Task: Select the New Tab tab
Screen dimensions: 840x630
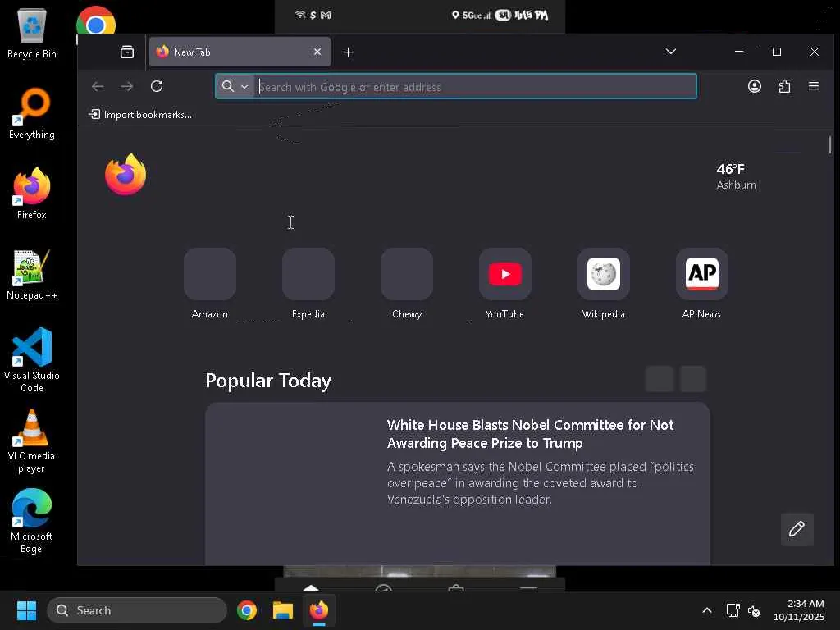Action: tap(240, 52)
